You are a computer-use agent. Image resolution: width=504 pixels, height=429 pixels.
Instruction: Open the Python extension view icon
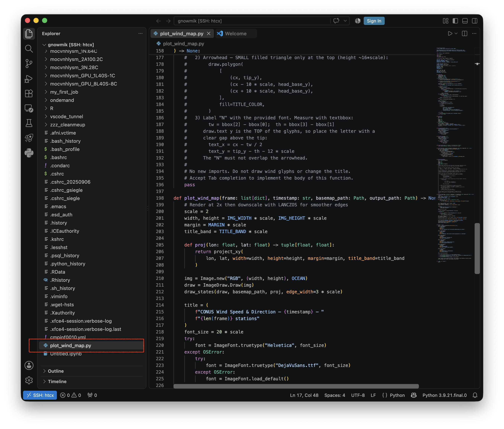pos(29,153)
